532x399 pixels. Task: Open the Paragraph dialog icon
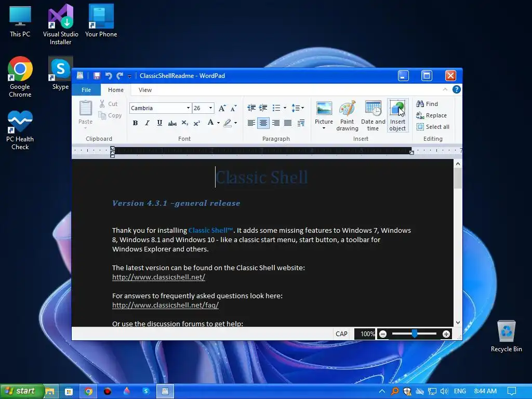point(301,123)
